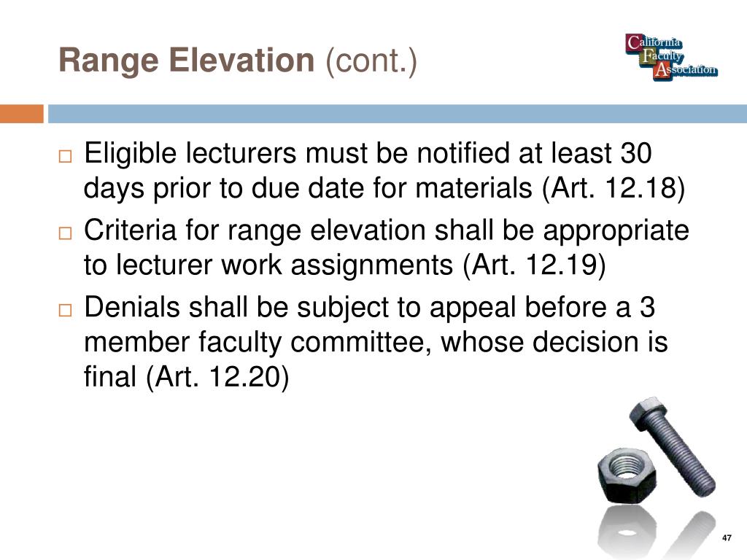
Task: Click the '(Art. 12.20)' reference
Action: click(x=217, y=377)
